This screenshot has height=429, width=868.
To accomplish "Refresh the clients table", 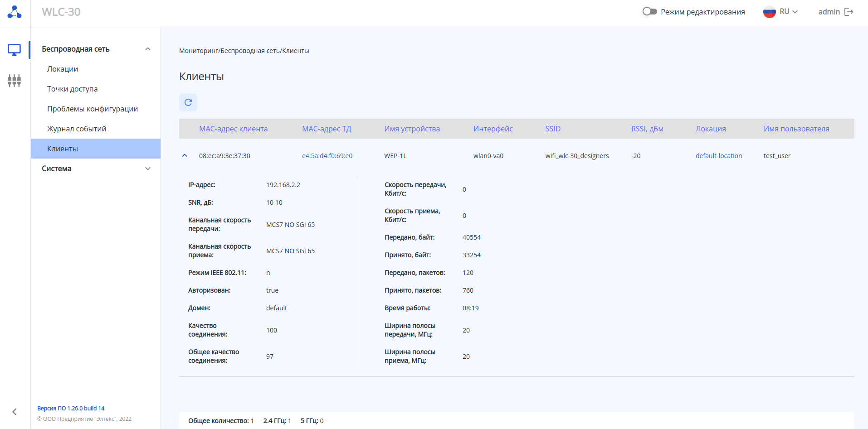I will (188, 102).
